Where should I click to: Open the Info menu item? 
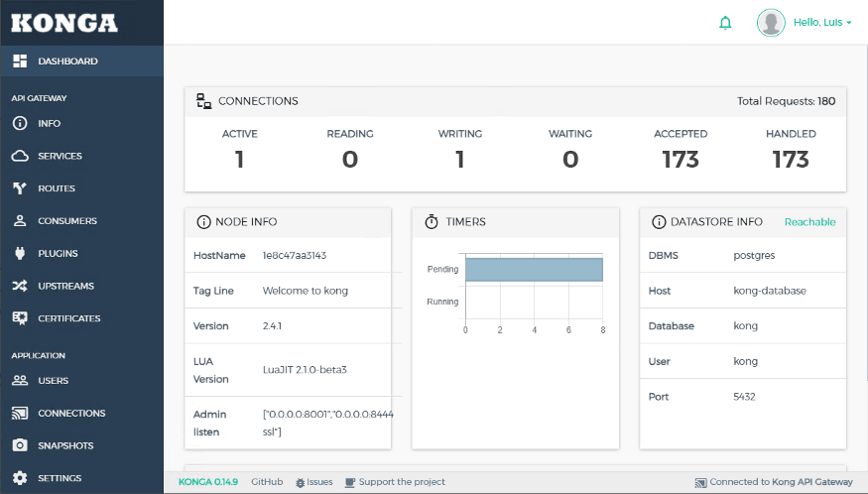(82, 123)
